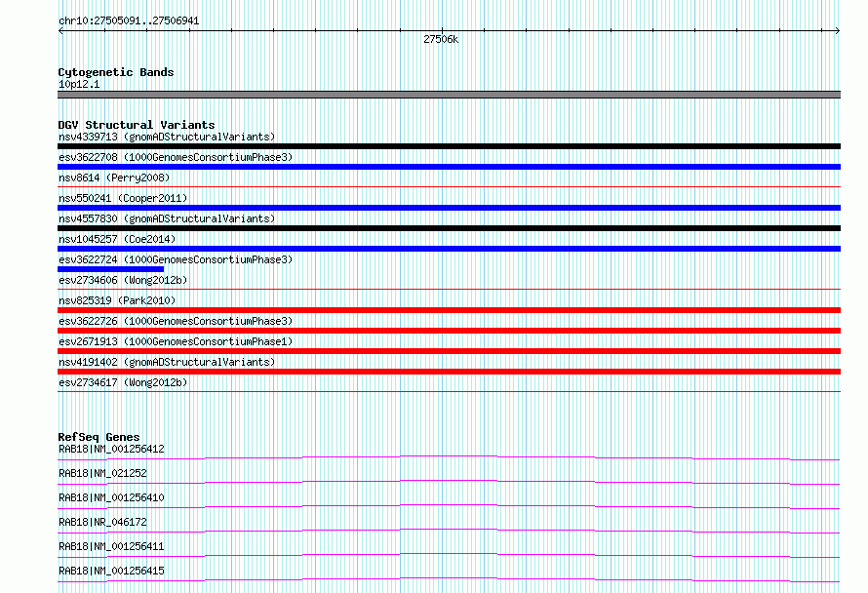Open nsv8614 Perry2008 variant label
Screen dimensions: 868x593
(x=114, y=178)
